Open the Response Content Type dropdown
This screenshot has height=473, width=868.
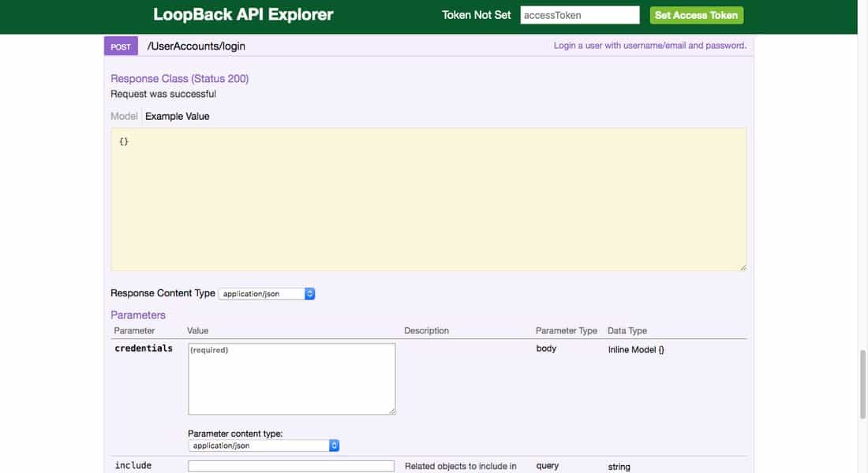tap(267, 294)
